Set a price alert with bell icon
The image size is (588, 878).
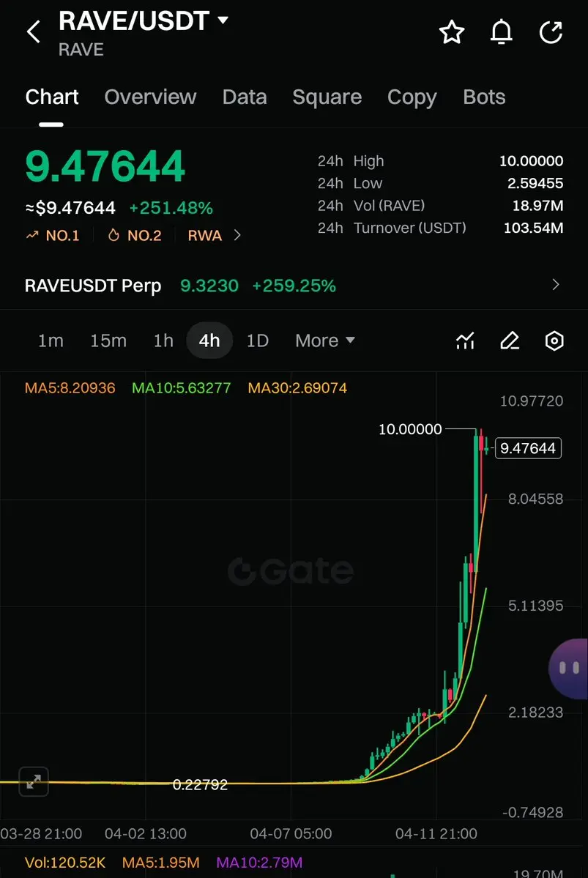pos(501,32)
